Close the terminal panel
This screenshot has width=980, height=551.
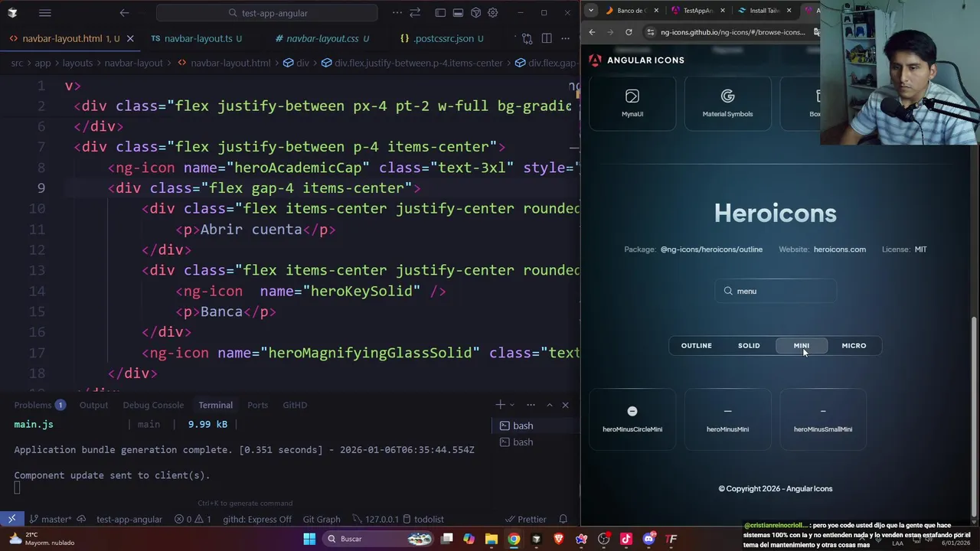565,405
